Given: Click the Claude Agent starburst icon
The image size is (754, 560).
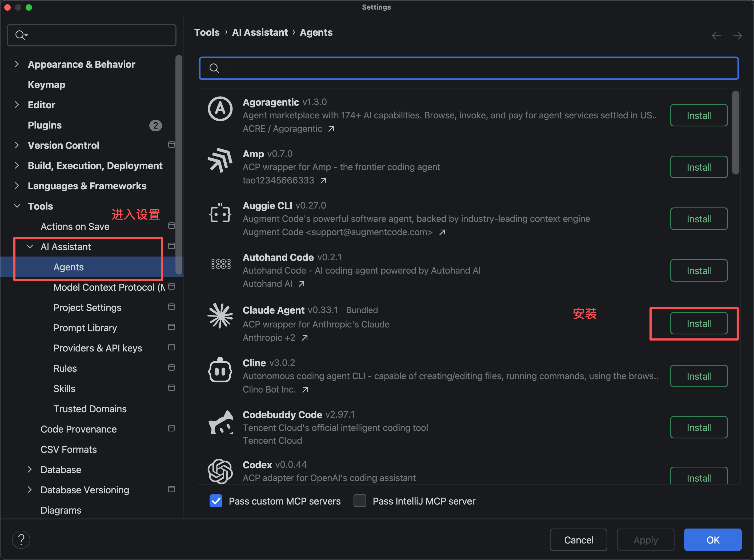Looking at the screenshot, I should click(220, 316).
